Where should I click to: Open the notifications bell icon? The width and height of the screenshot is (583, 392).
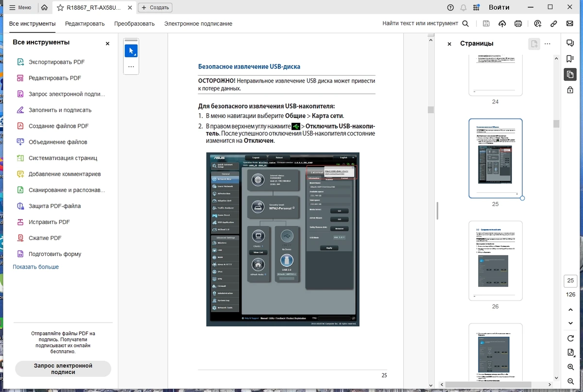pos(463,7)
